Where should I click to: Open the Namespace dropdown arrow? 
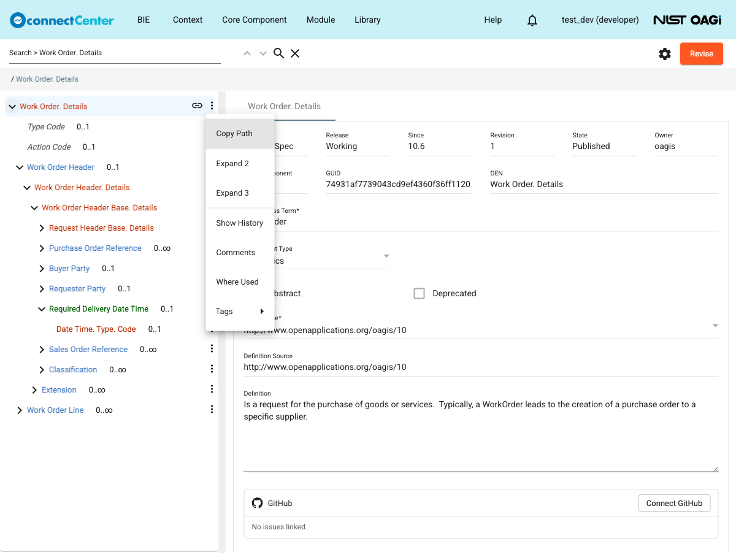click(x=715, y=326)
